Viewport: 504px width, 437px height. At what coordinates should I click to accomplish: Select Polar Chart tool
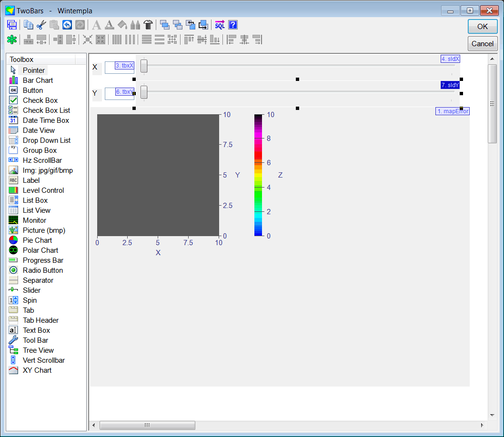40,250
